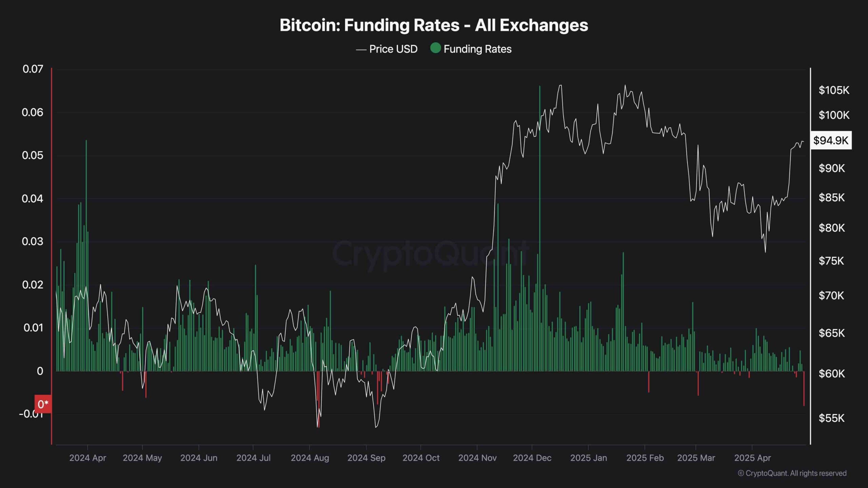Click the $105K price axis label
Image resolution: width=868 pixels, height=488 pixels.
[x=834, y=90]
